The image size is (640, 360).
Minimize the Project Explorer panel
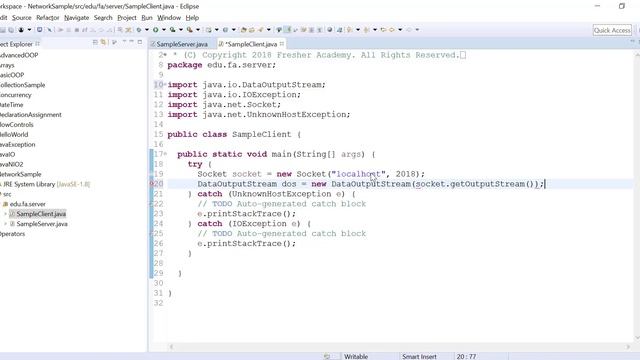(x=131, y=42)
